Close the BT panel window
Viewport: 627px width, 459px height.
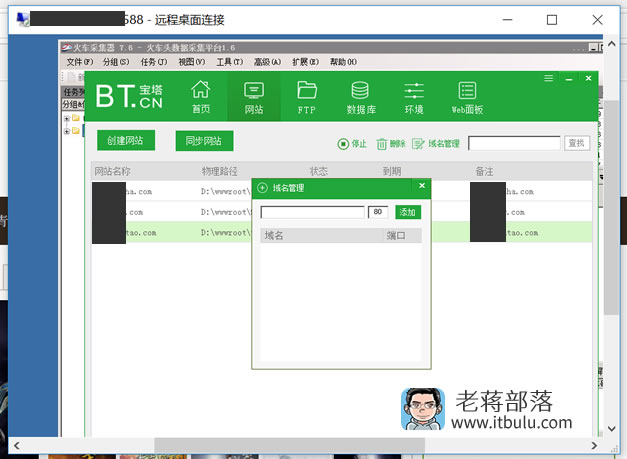pos(588,78)
